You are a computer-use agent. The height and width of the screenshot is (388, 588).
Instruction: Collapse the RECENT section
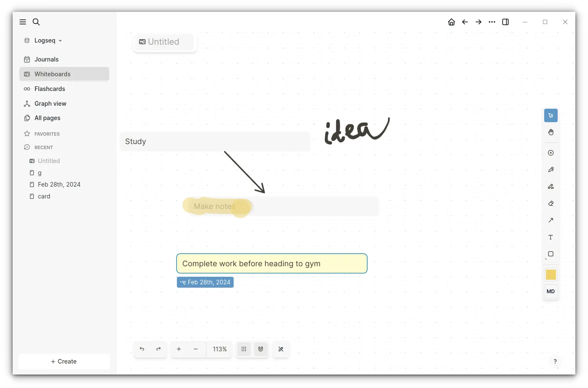(39, 147)
